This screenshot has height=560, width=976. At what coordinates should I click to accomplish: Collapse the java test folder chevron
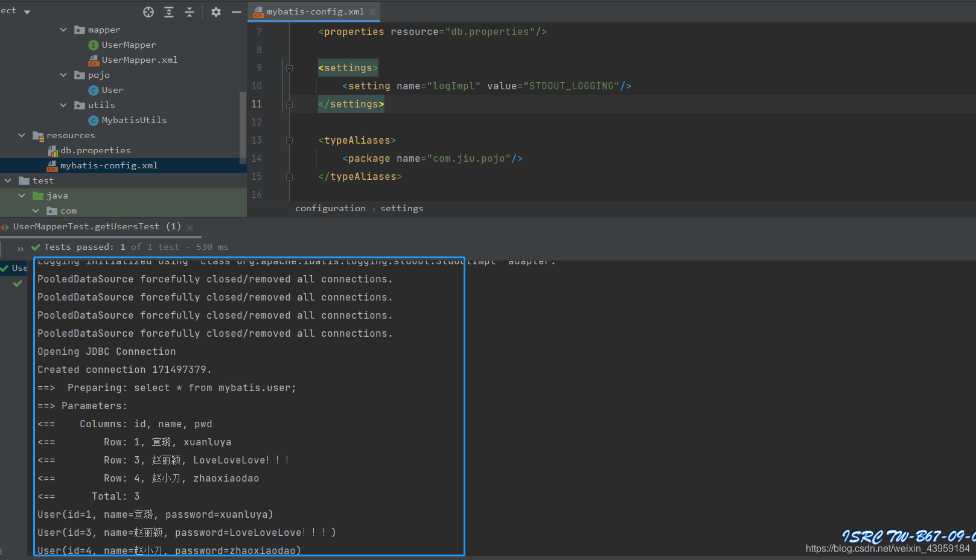[22, 196]
